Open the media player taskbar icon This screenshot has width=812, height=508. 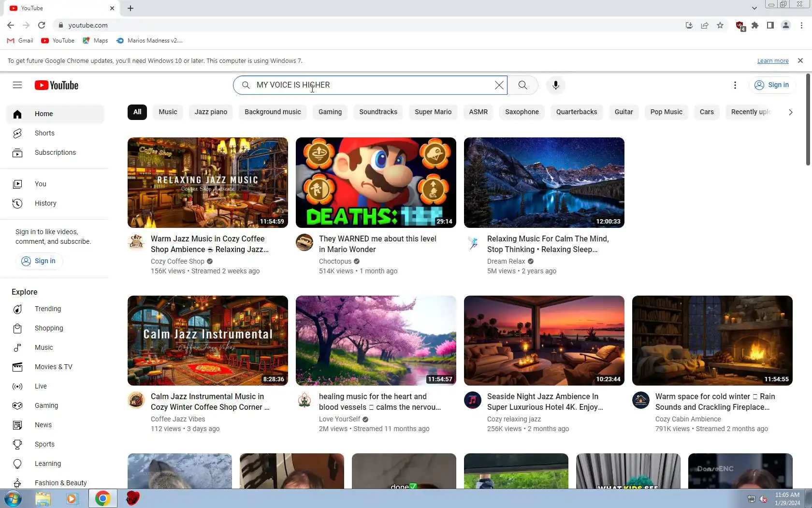(72, 499)
